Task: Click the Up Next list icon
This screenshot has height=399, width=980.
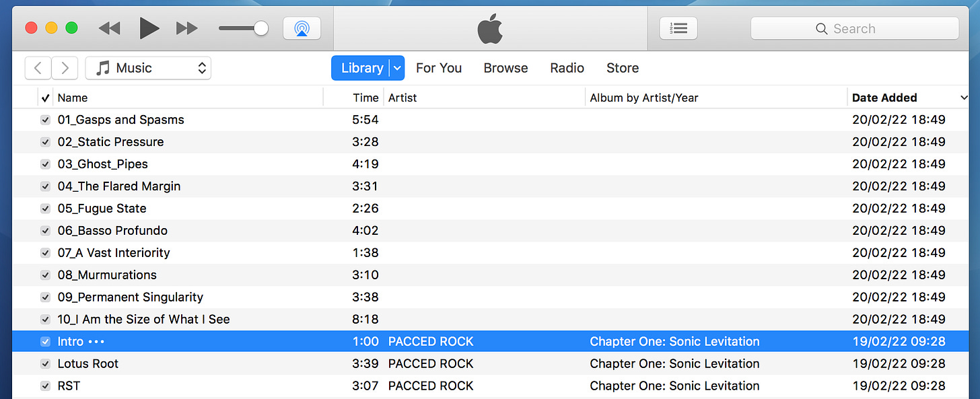Action: pos(678,28)
